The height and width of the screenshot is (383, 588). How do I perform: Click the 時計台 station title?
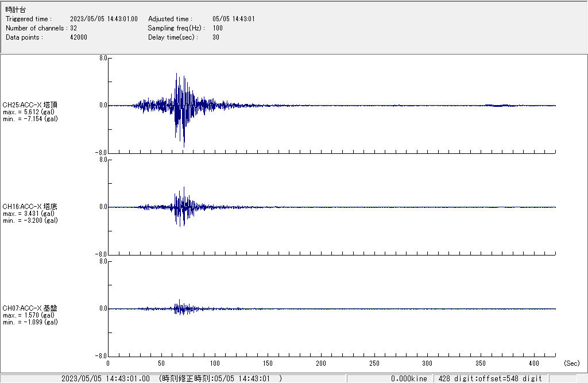[16, 10]
